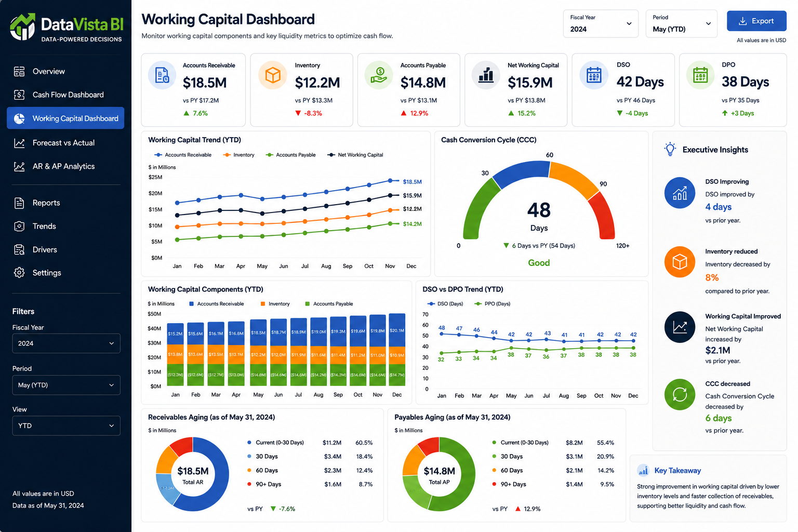Viewport: 798px width, 532px height.
Task: Click the $14.8M Total AP donut center
Action: point(439,474)
